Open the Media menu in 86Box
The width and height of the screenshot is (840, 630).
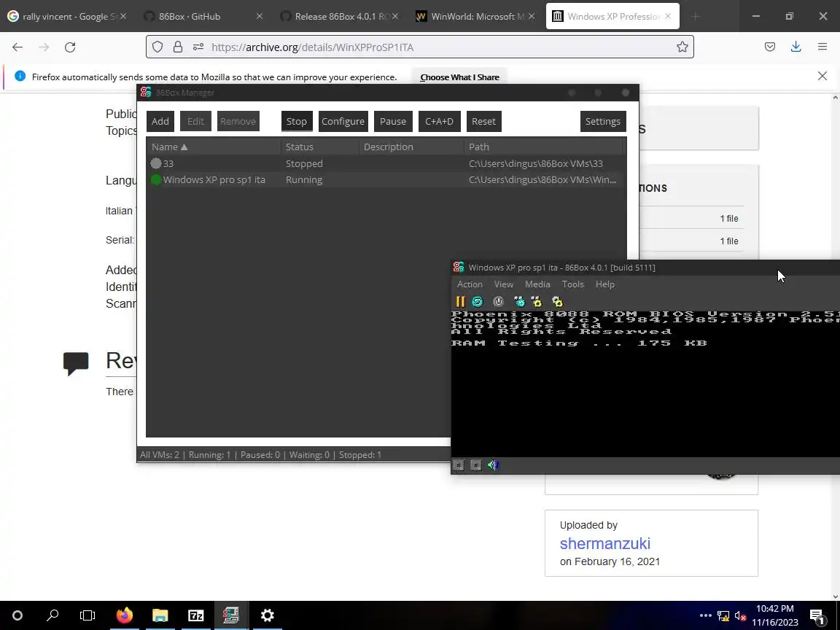[x=537, y=284]
